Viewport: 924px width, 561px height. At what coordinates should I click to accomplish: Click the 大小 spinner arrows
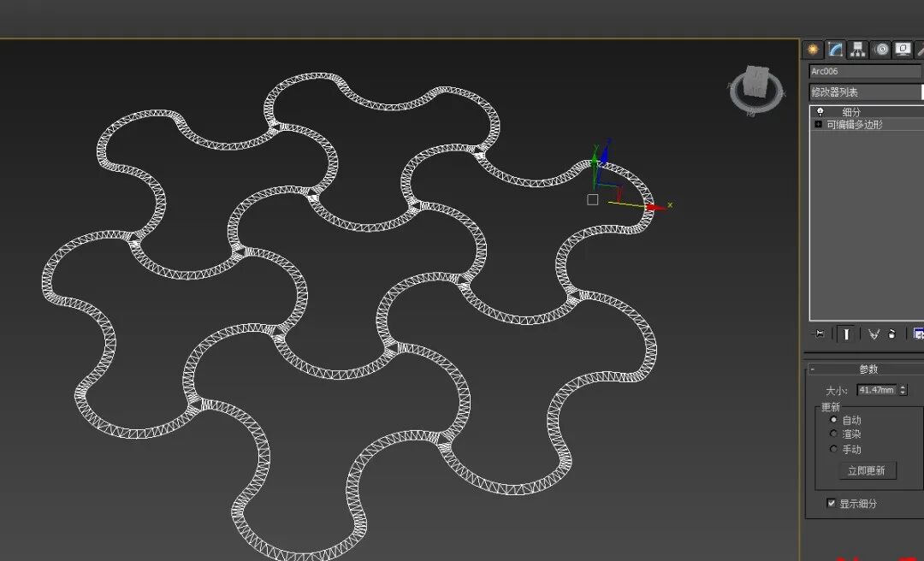(903, 390)
